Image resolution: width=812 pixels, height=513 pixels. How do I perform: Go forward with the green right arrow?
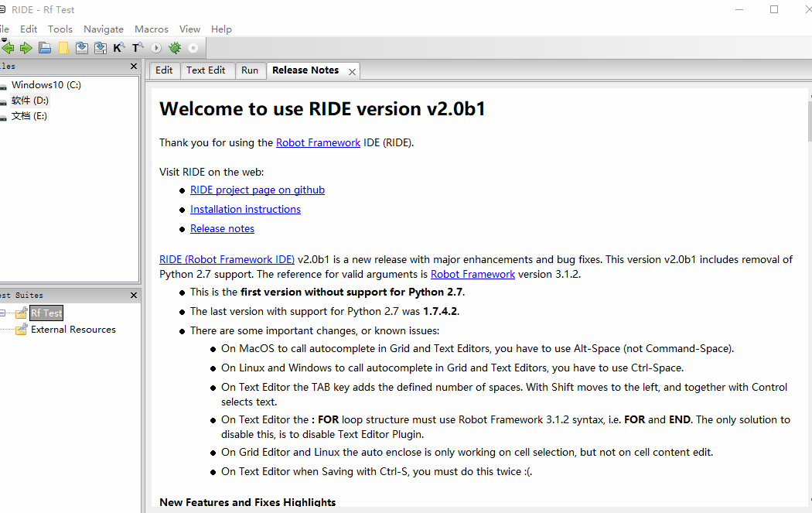26,48
